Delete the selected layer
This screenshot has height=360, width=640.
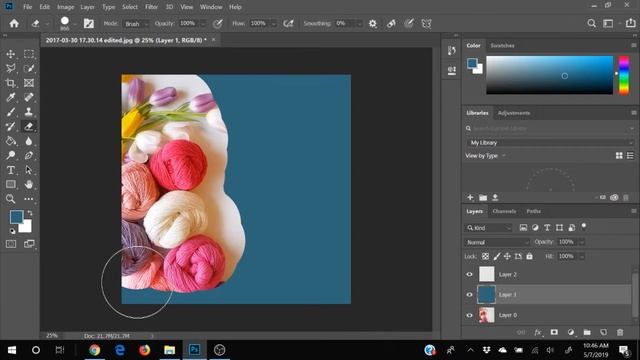620,332
